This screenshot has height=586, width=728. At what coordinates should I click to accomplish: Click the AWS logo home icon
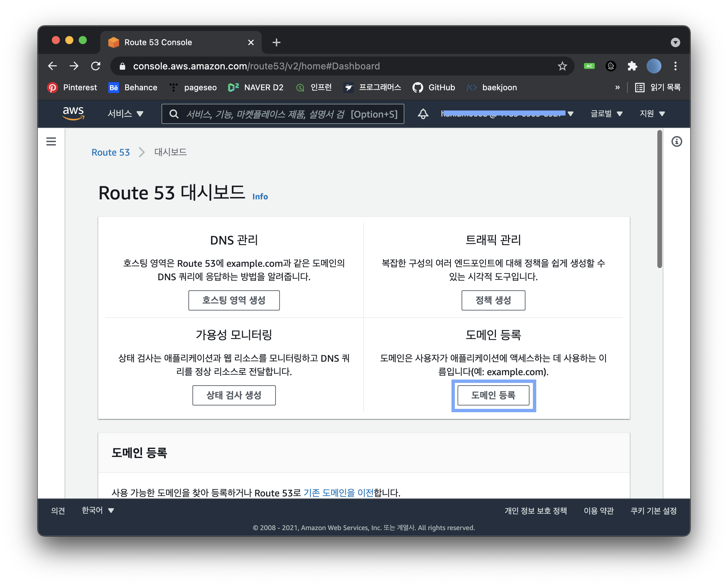tap(73, 113)
